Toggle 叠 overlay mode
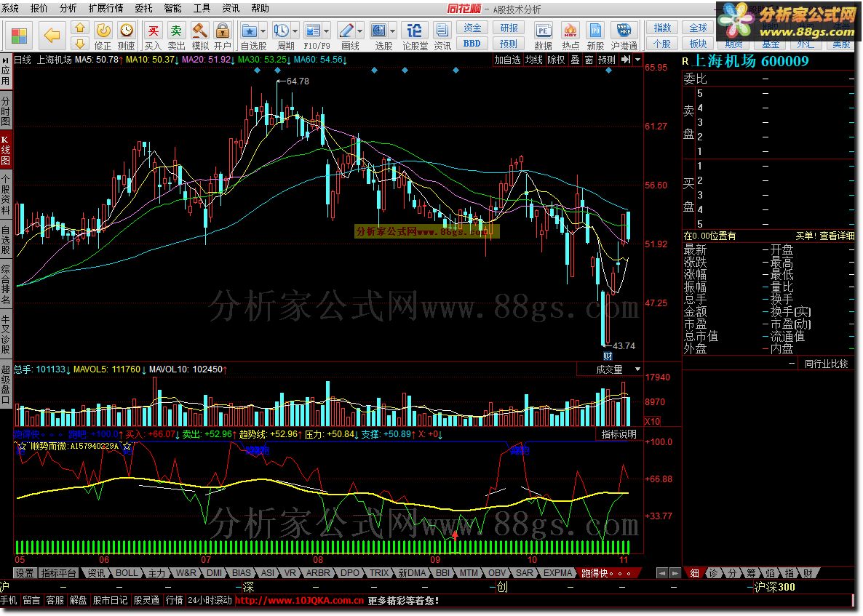This screenshot has height=616, width=863. click(x=575, y=60)
